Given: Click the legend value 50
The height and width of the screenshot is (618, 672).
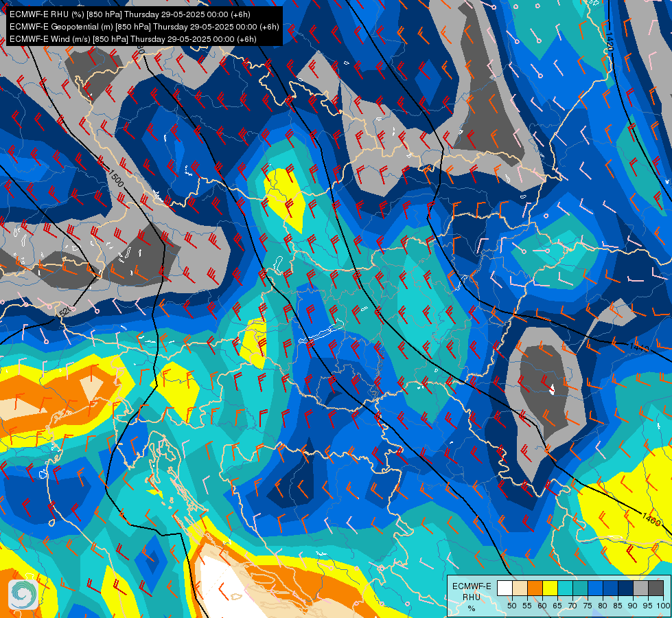Looking at the screenshot, I should point(511,606).
